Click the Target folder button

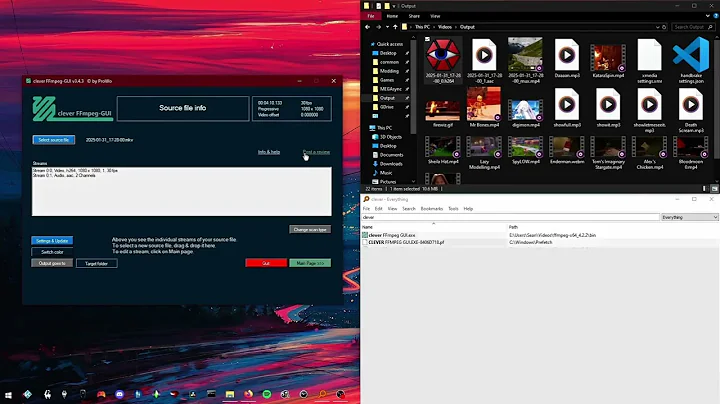pyautogui.click(x=96, y=264)
